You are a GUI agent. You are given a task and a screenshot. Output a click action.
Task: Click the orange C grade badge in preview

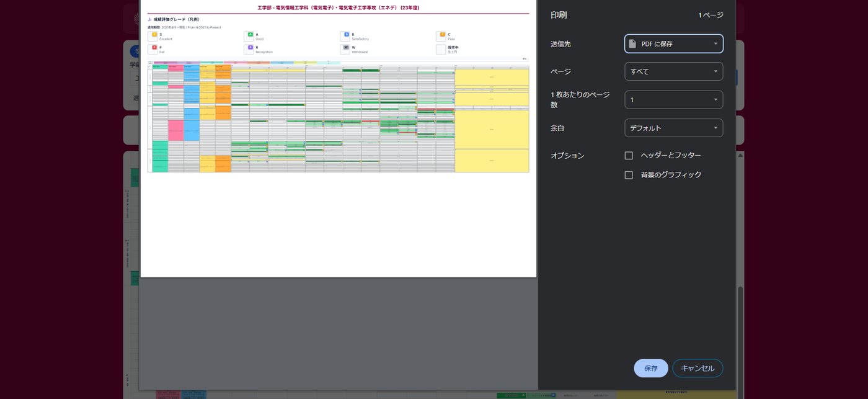443,35
